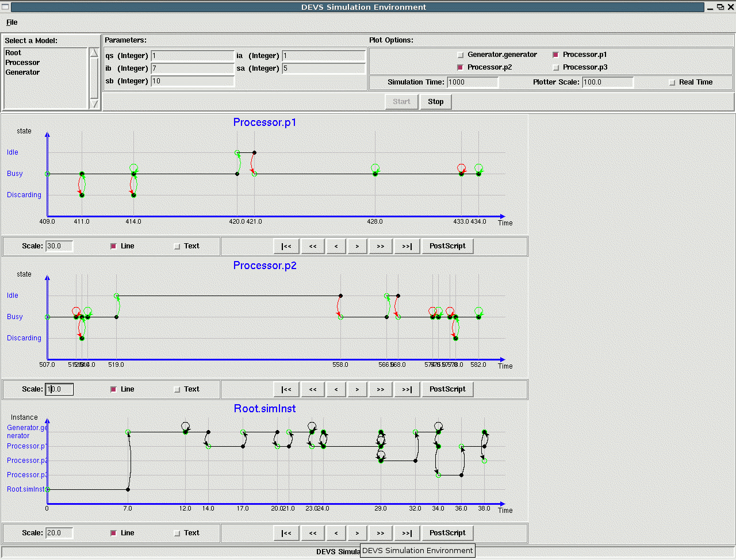Step back one in Root.simInst plot
736x560 pixels.
[x=336, y=533]
